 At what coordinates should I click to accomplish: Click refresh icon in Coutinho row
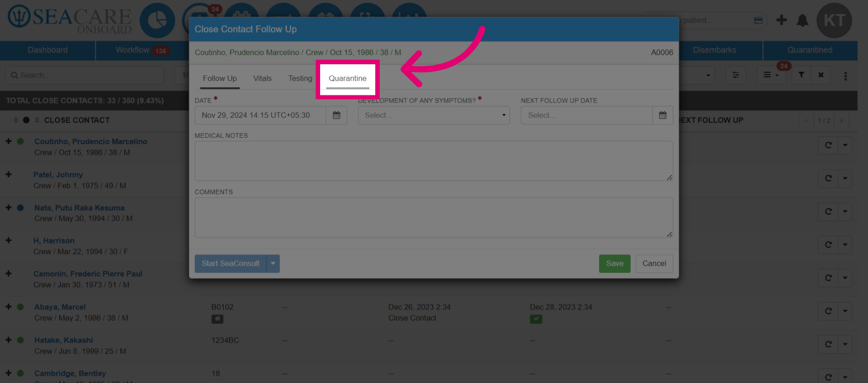tap(828, 145)
